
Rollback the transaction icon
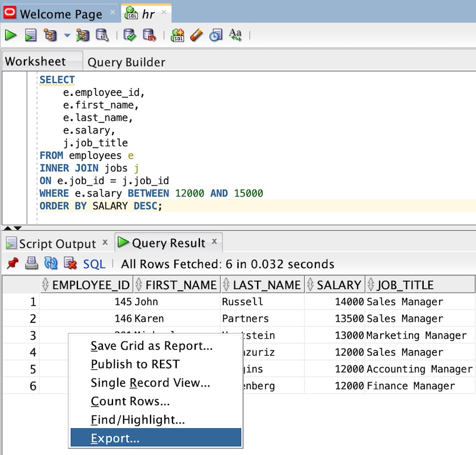click(150, 35)
